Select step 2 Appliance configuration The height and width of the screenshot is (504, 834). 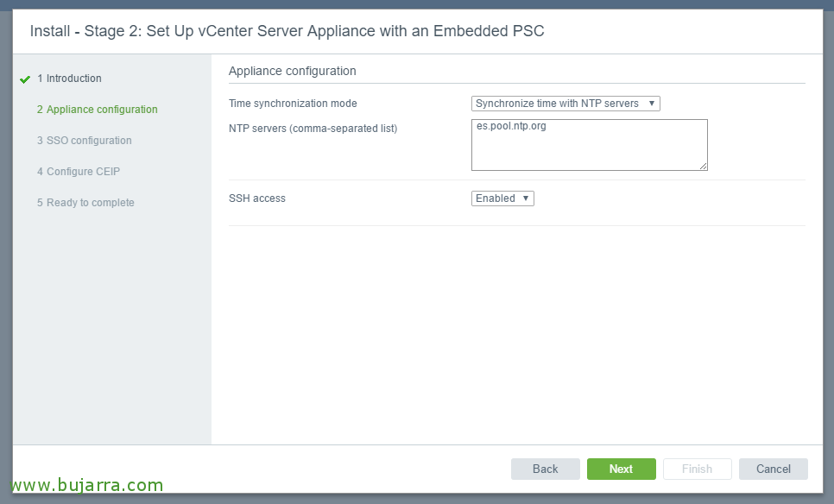(98, 109)
